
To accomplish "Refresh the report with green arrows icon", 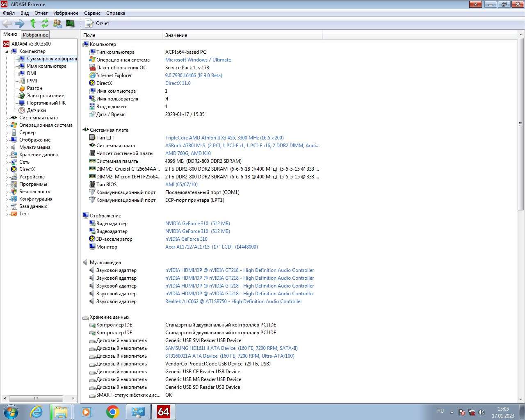I will coord(45,23).
